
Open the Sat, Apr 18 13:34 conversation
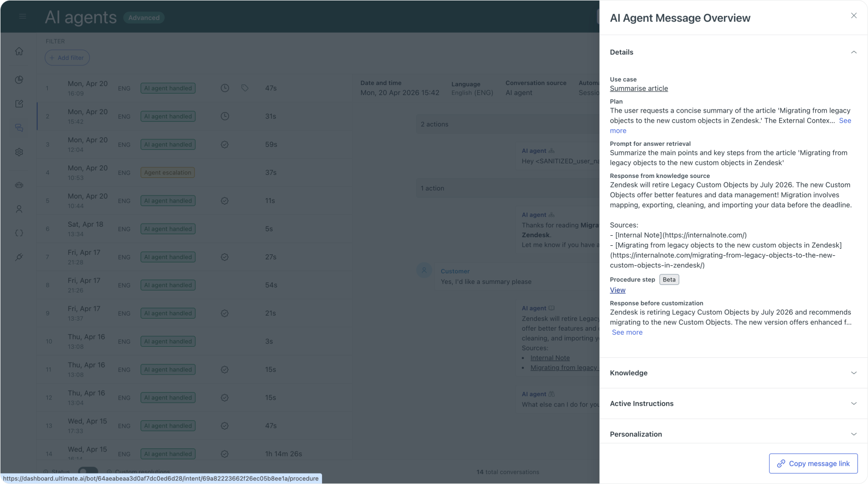click(193, 229)
